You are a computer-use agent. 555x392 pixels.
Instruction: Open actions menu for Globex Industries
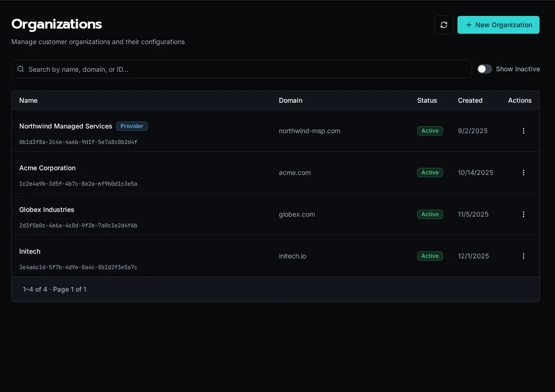click(x=523, y=214)
